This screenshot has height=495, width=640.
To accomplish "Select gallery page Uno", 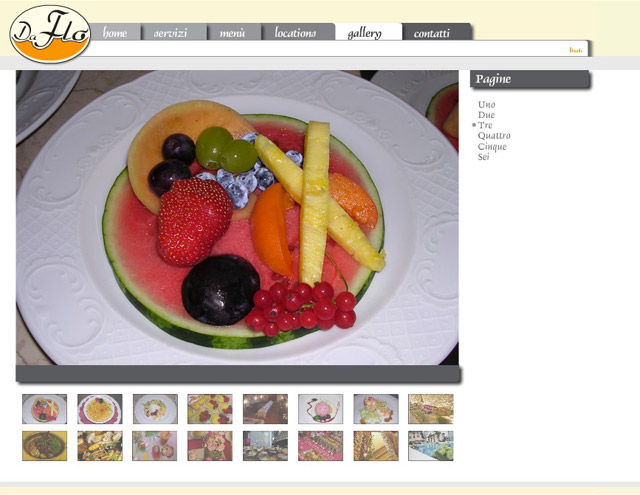I will click(487, 104).
